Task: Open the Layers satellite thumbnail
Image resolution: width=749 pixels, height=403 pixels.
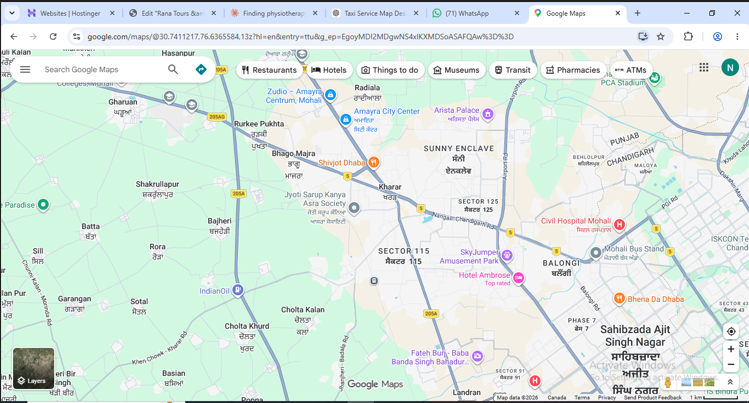Action: 33,368
